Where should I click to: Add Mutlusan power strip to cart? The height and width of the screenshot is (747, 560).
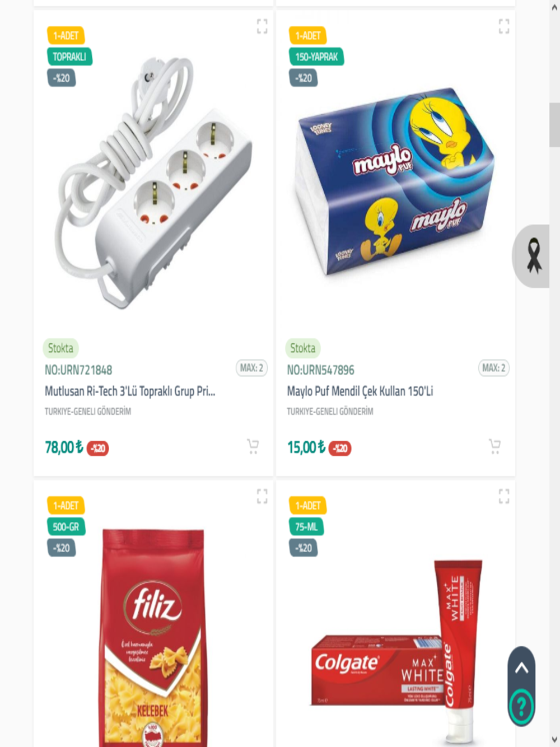pos(253,446)
